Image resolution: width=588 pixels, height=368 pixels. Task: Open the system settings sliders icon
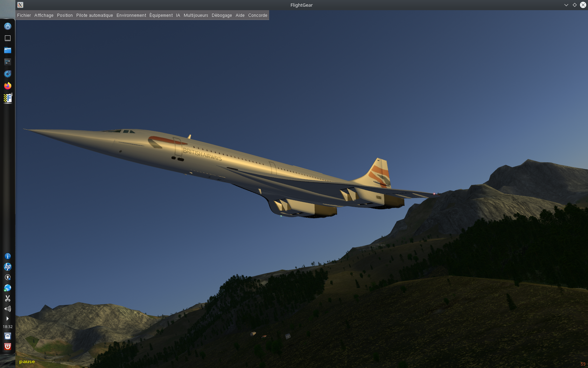[8, 62]
